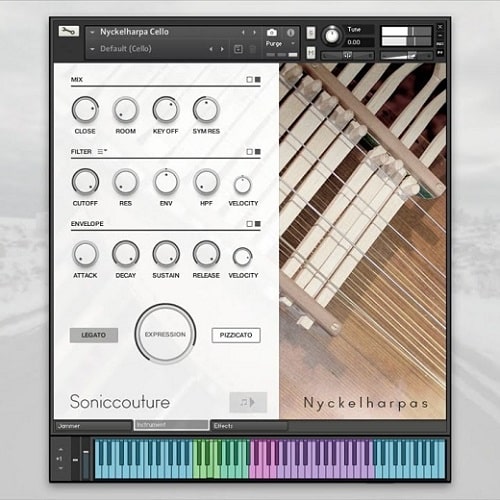Click the SYM RES knob
500x500 pixels.
click(206, 110)
